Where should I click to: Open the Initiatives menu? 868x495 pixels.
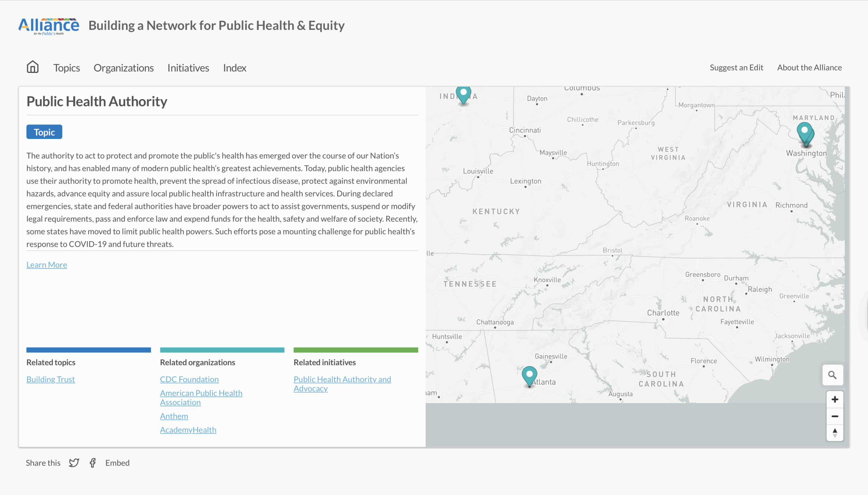coord(188,68)
